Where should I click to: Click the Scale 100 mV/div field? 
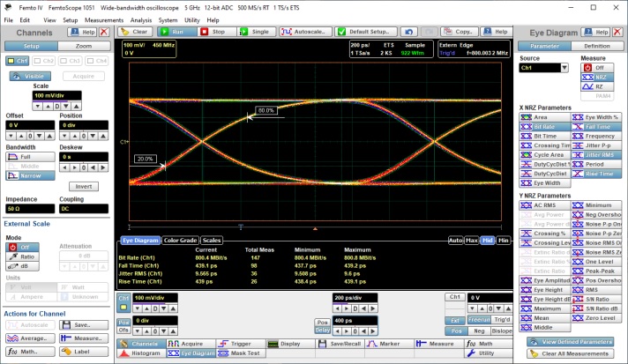coord(57,94)
